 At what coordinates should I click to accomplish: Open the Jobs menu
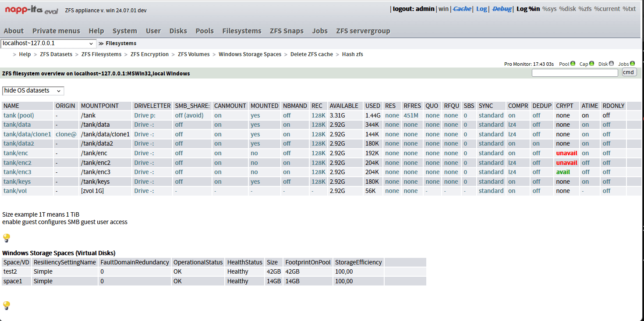coord(320,31)
